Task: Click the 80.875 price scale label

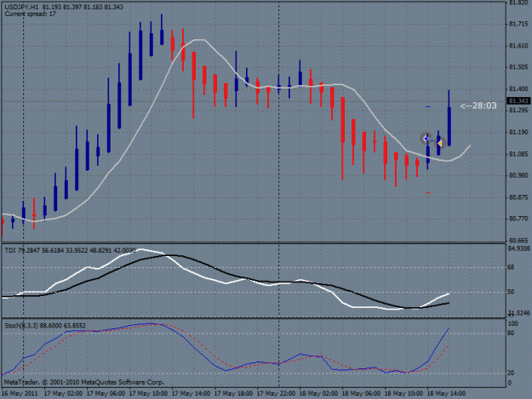Action: point(518,197)
